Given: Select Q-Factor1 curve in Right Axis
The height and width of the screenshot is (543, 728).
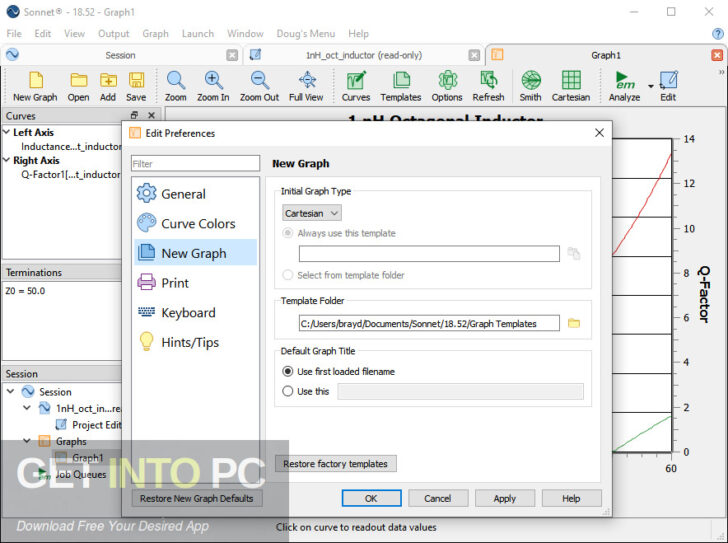Looking at the screenshot, I should click(x=71, y=174).
